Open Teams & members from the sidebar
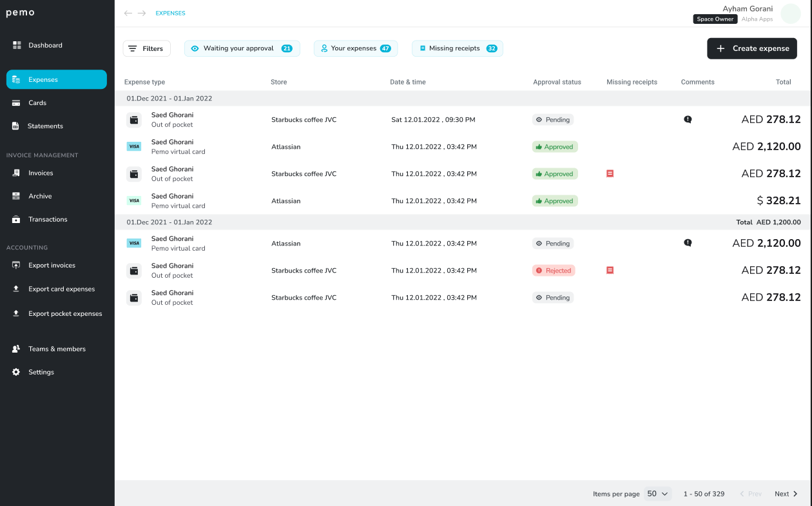The image size is (812, 506). tap(56, 349)
